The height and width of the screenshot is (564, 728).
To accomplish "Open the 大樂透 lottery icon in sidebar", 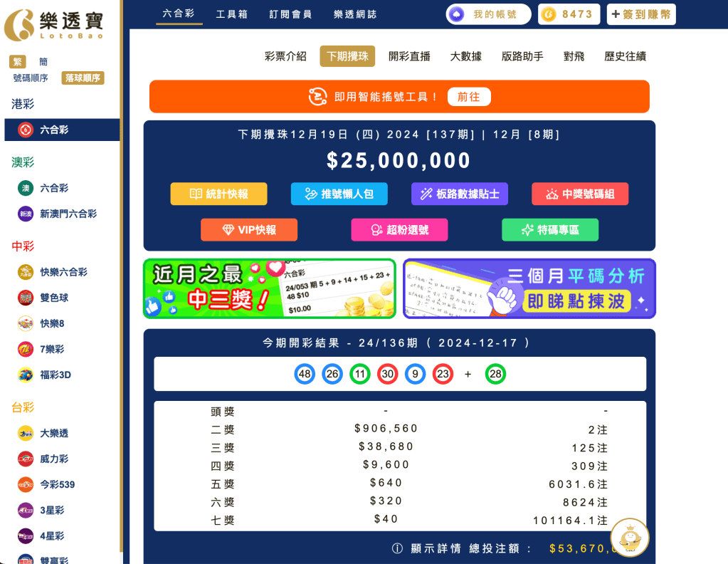I will point(26,433).
